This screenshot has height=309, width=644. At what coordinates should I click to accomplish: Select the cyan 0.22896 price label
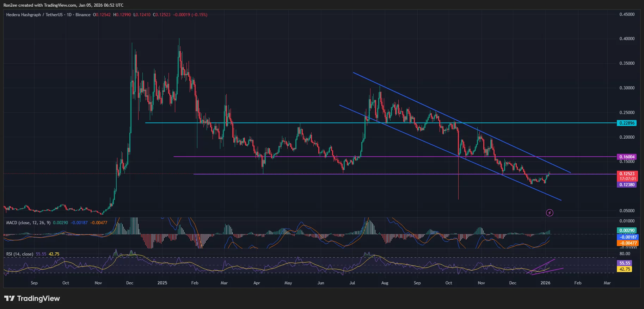tap(627, 123)
